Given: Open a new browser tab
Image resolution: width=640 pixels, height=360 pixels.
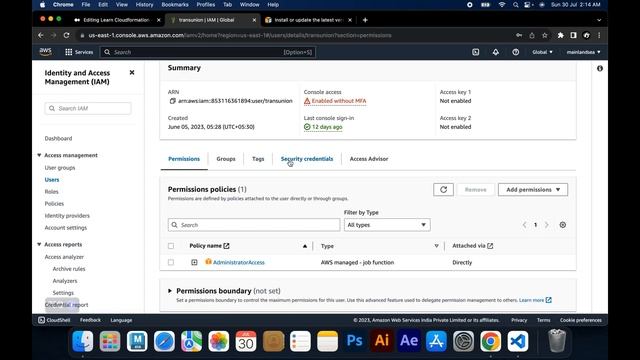Looking at the screenshot, I should click(x=365, y=20).
